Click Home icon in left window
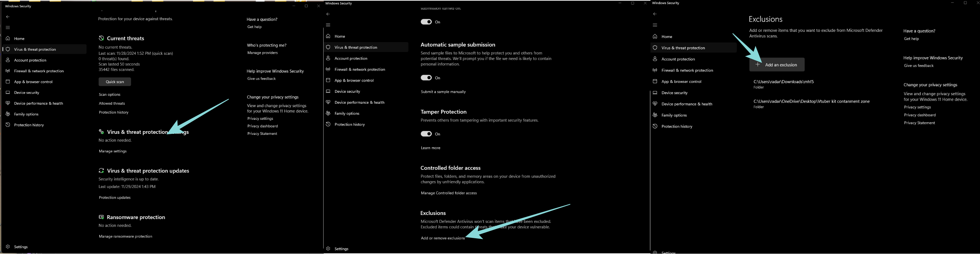The image size is (980, 254). click(x=8, y=38)
